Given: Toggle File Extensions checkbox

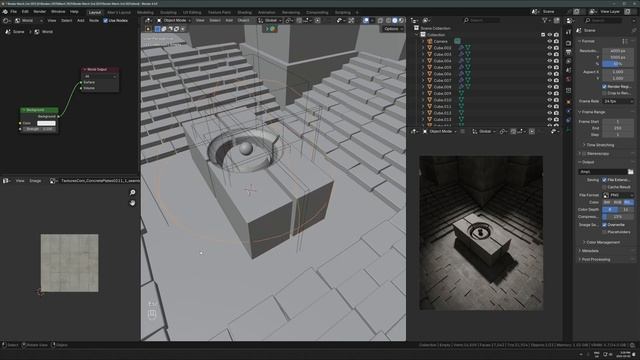Looking at the screenshot, I should 604,180.
